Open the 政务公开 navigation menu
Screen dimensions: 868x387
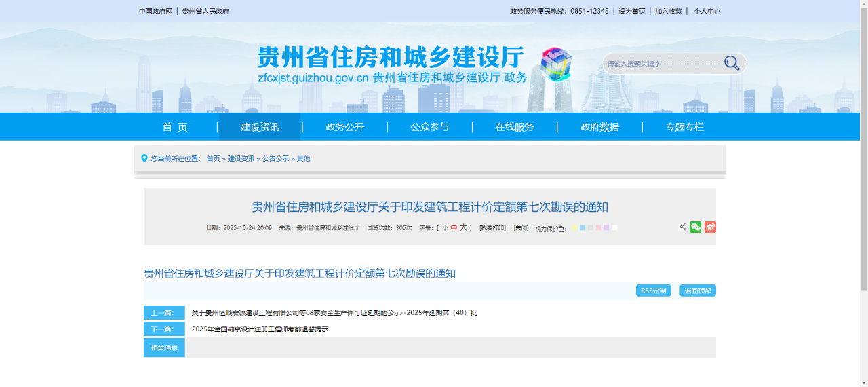click(344, 127)
